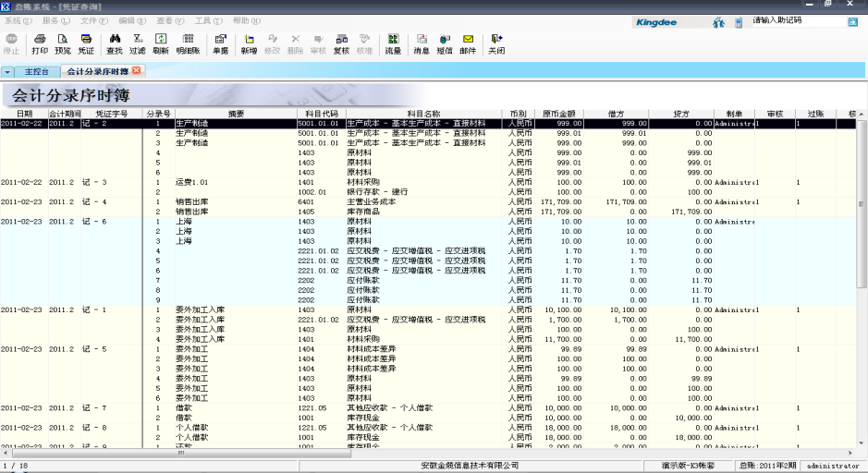
Task: Click the 查找 binoculars search icon
Action: (x=115, y=43)
